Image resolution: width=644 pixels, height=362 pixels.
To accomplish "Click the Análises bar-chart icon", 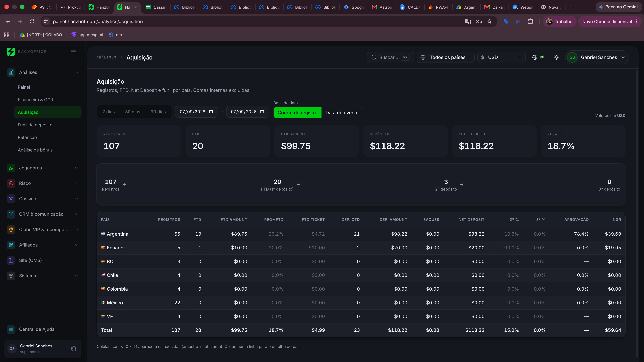I will point(11,72).
